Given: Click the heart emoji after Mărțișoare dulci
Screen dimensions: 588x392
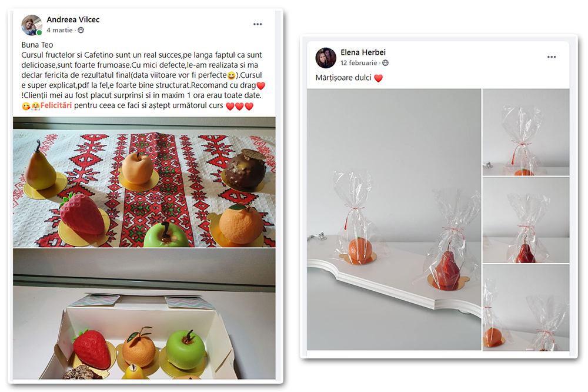Looking at the screenshot, I should (378, 78).
